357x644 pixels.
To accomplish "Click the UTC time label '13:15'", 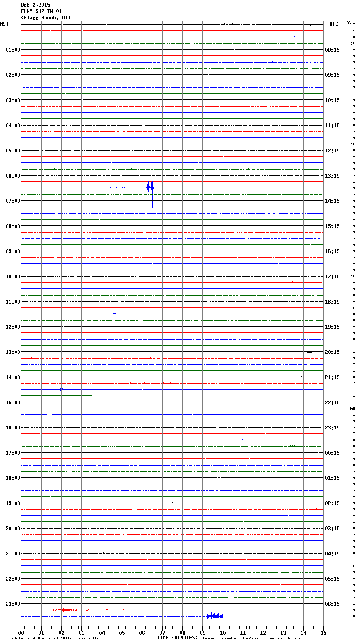I will click(332, 176).
